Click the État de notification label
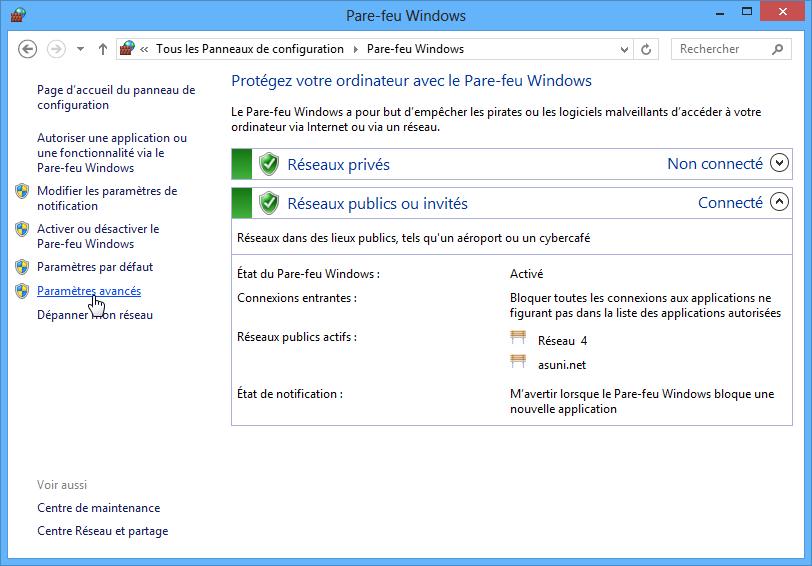Screen dimensions: 812x566 pyautogui.click(x=290, y=394)
